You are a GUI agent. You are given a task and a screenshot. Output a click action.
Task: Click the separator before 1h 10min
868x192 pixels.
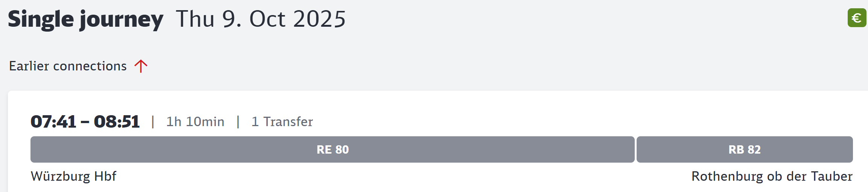point(153,122)
